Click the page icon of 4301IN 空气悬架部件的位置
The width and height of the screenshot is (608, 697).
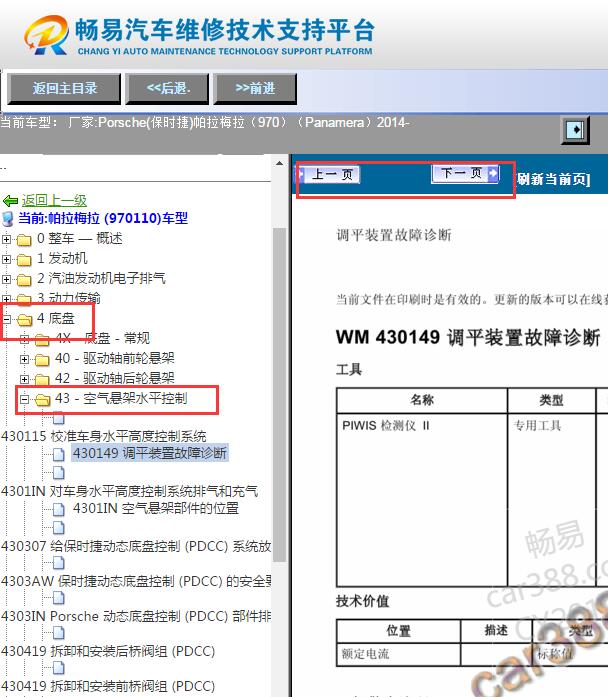point(59,509)
